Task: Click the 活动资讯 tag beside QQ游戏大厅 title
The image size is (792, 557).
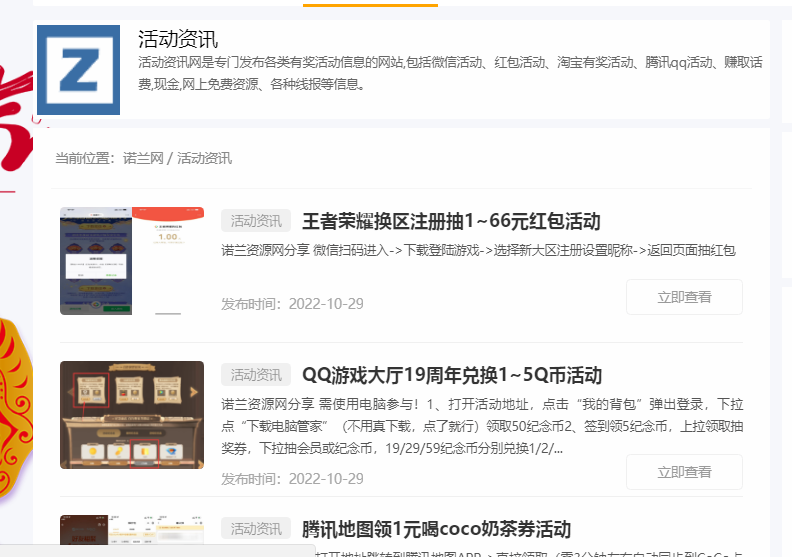Action: point(256,375)
